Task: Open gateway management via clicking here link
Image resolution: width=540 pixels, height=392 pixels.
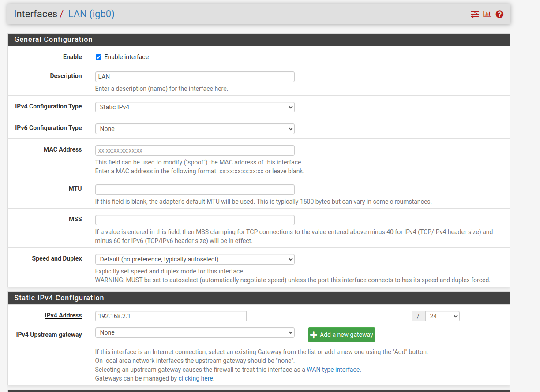Action: point(196,378)
